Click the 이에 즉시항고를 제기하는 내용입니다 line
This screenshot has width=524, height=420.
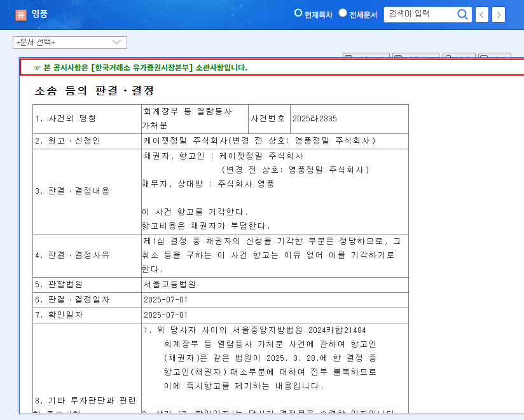pyautogui.click(x=244, y=386)
